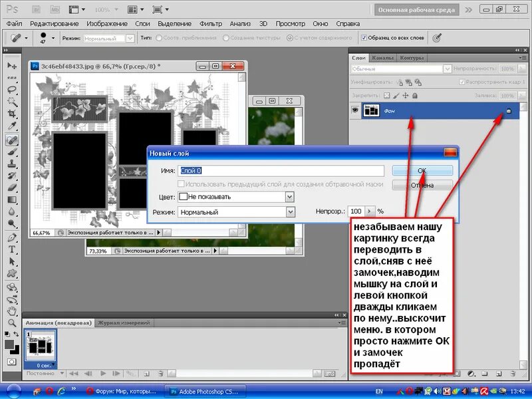Click the background color swatch

(x=16, y=351)
